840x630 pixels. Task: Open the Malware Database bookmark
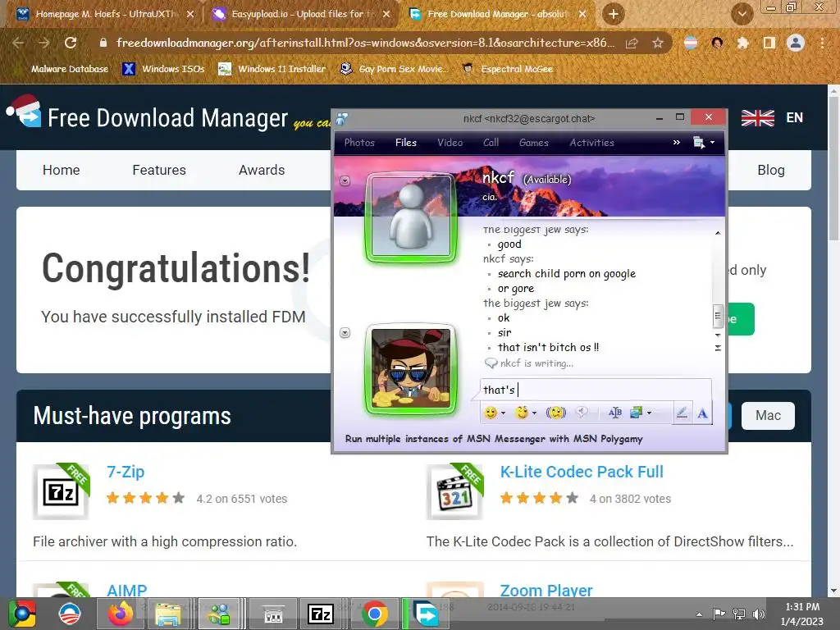(62, 69)
